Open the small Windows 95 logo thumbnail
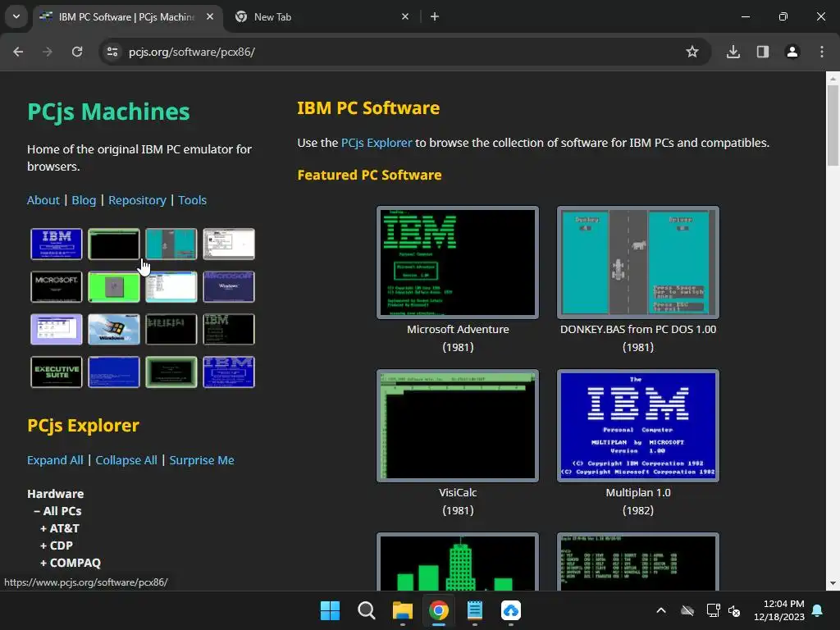Screen dimensions: 840x630 [113, 329]
